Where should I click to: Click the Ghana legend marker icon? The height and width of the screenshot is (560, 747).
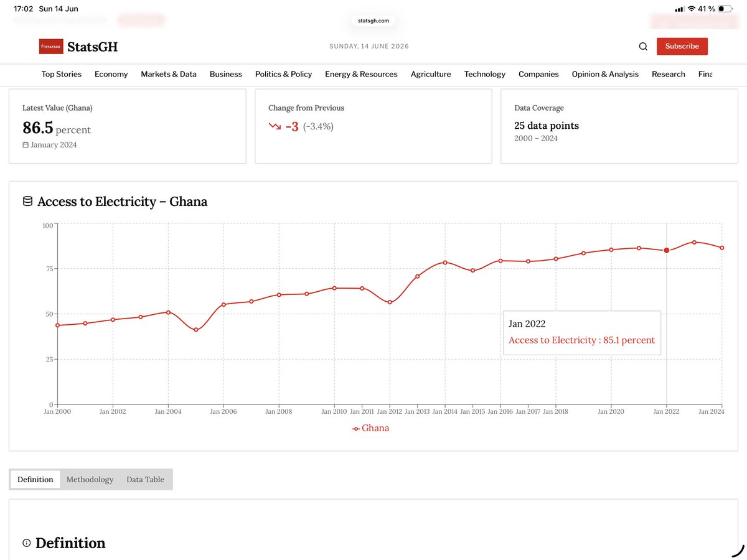point(356,428)
